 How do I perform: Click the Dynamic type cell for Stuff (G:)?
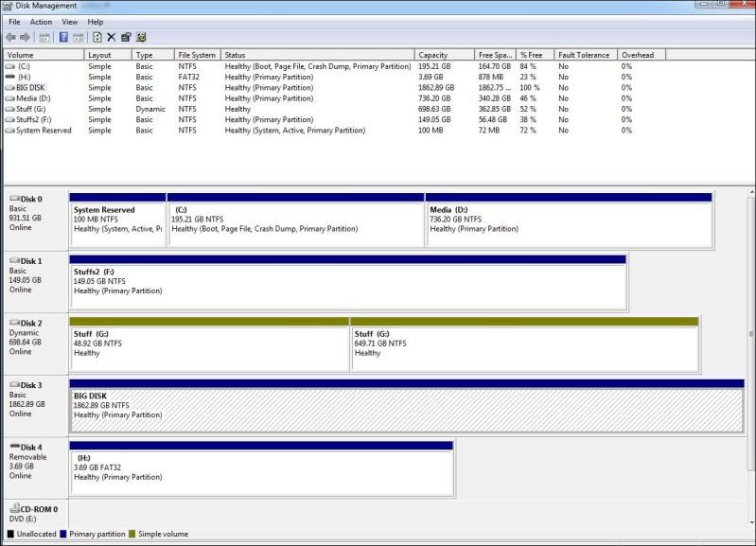[150, 109]
